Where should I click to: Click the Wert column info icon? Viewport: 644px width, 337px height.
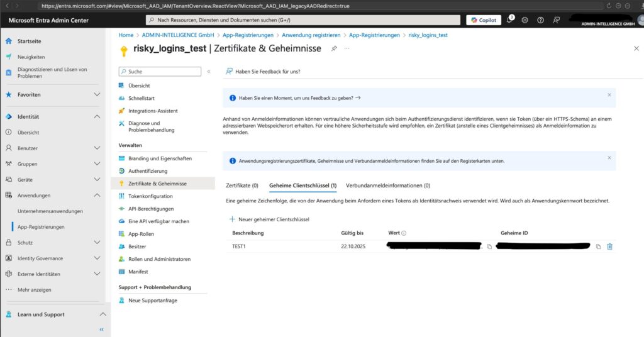tap(404, 233)
